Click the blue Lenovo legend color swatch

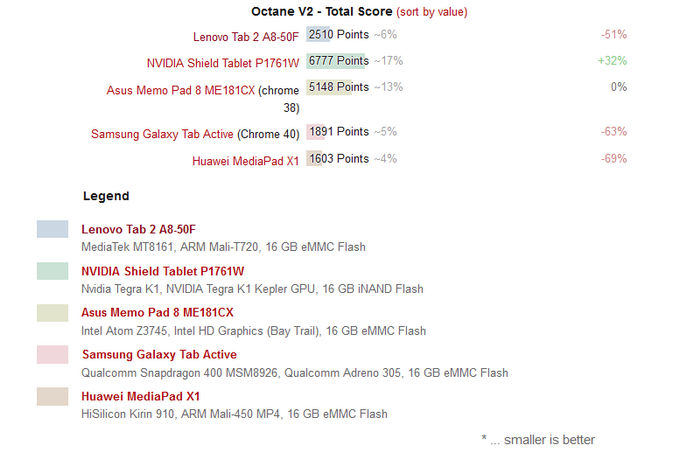(52, 229)
